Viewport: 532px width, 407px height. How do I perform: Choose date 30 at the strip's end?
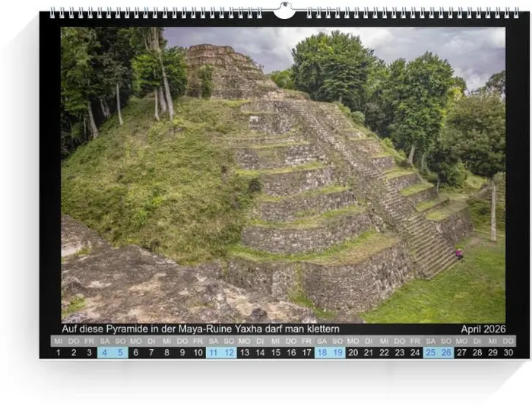pyautogui.click(x=508, y=353)
